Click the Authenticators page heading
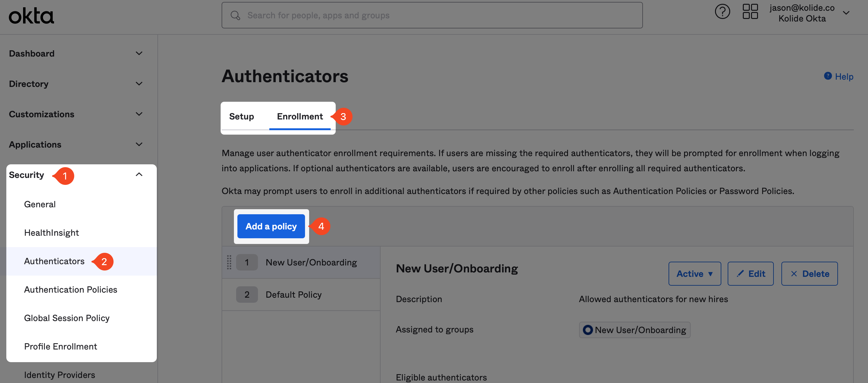This screenshot has height=383, width=868. pyautogui.click(x=285, y=76)
